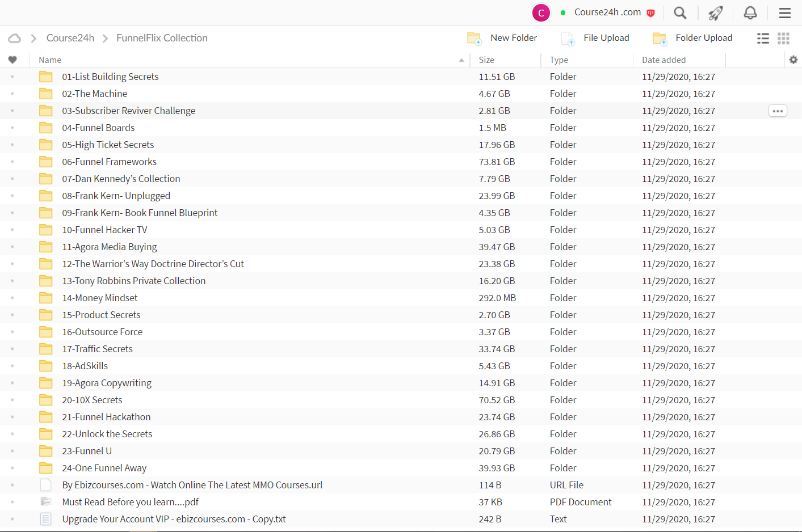This screenshot has height=532, width=802.
Task: Click the Name sort arrow
Action: click(461, 60)
